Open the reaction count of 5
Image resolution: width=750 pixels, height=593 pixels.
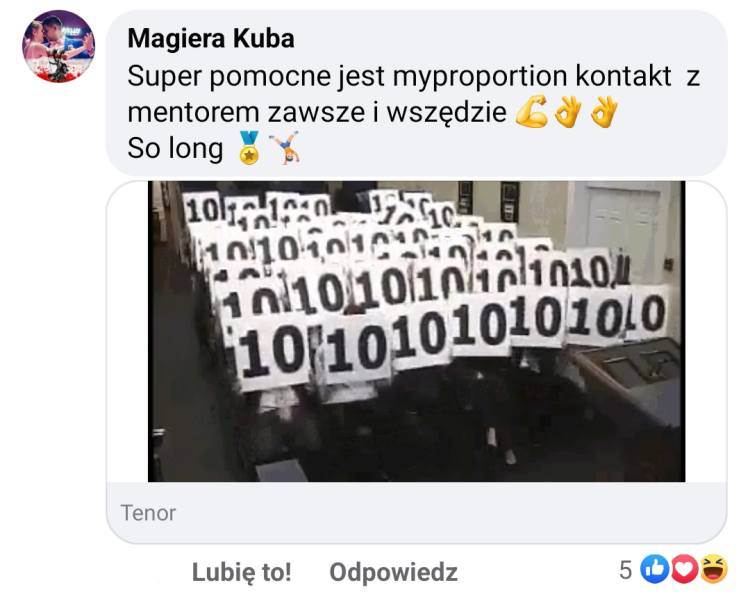626,570
